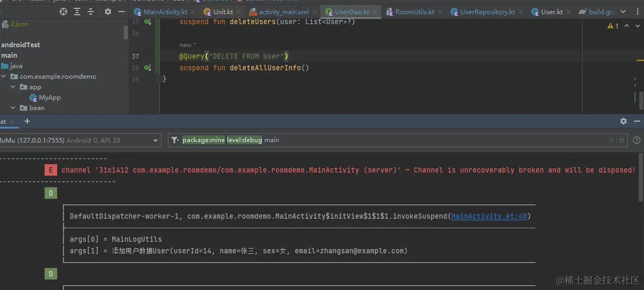Click log line args[0] = MainLogUtils

tap(116, 240)
